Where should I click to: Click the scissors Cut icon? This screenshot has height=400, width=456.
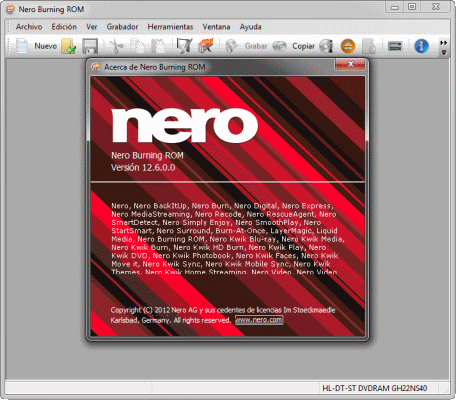116,46
